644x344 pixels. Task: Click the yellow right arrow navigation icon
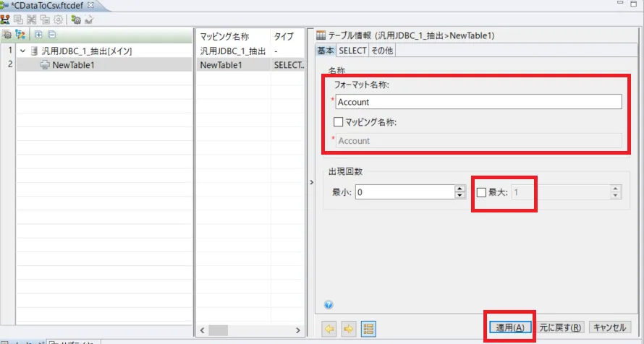[x=348, y=328]
